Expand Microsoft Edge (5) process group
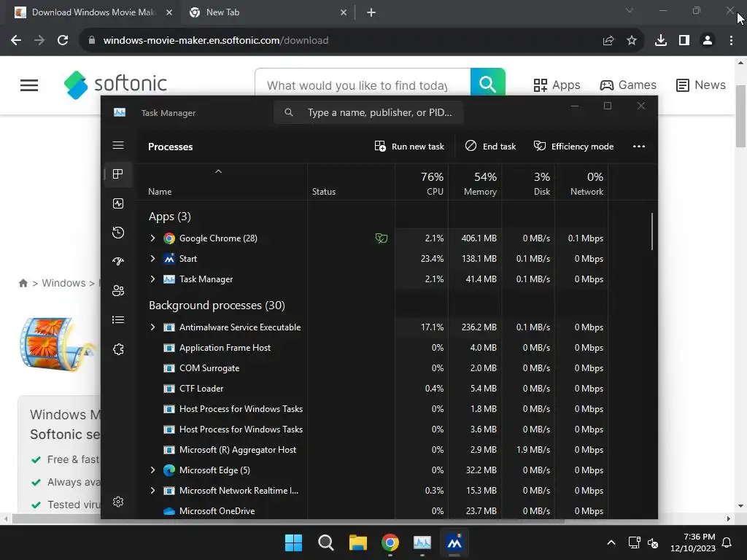Viewport: 747px width, 560px height. (152, 470)
